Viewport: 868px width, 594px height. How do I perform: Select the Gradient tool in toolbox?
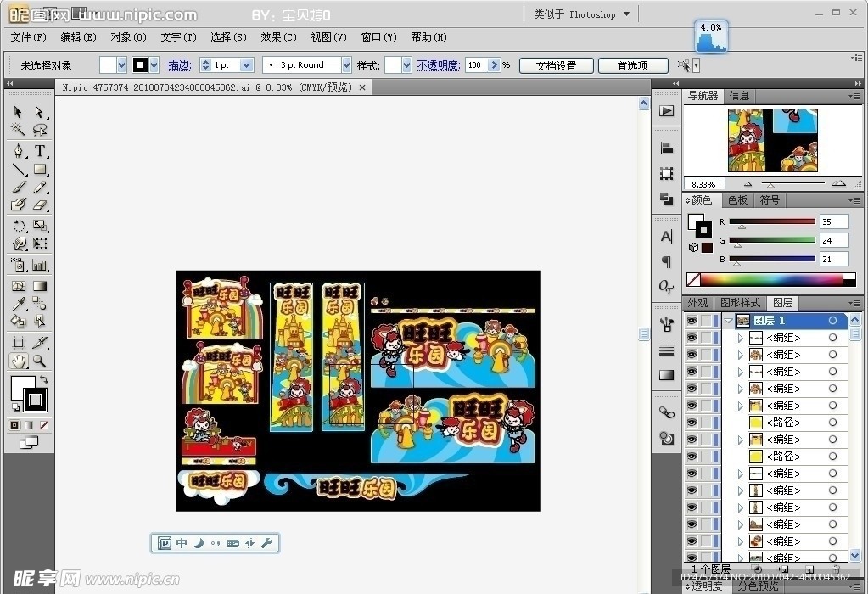tap(39, 286)
